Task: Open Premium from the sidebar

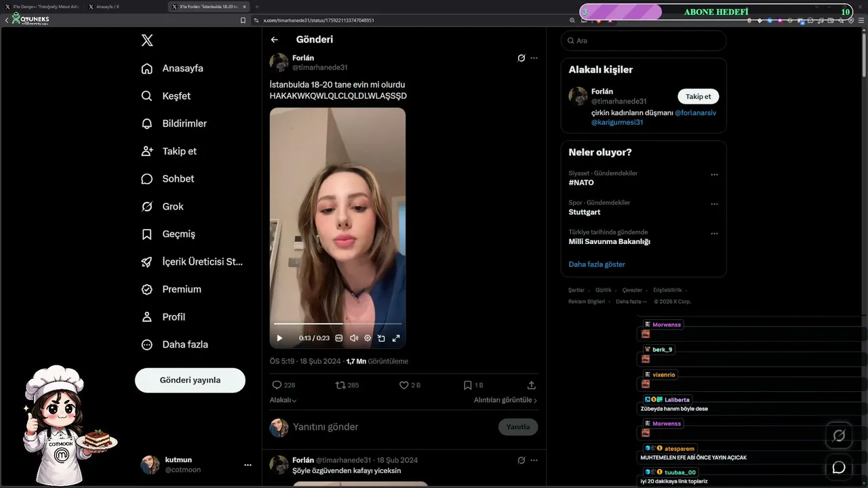Action: click(171, 289)
